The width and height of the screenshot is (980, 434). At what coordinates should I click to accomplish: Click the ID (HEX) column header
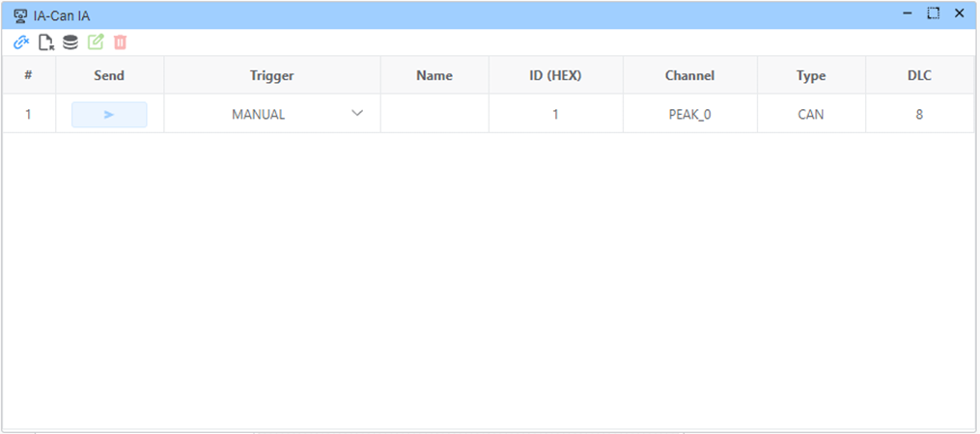pos(555,75)
